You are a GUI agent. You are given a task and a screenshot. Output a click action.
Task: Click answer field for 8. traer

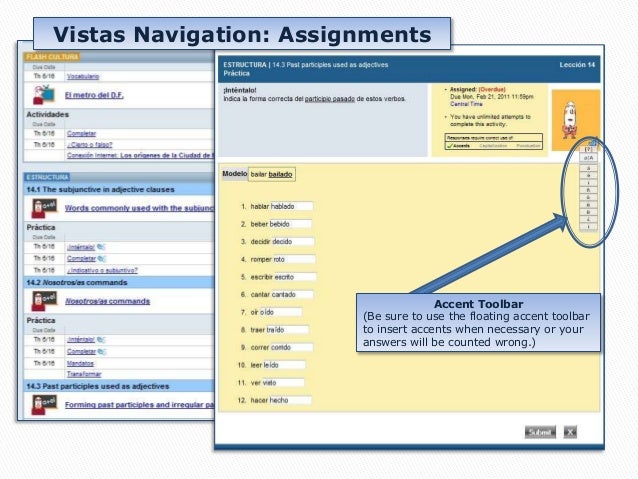288,330
